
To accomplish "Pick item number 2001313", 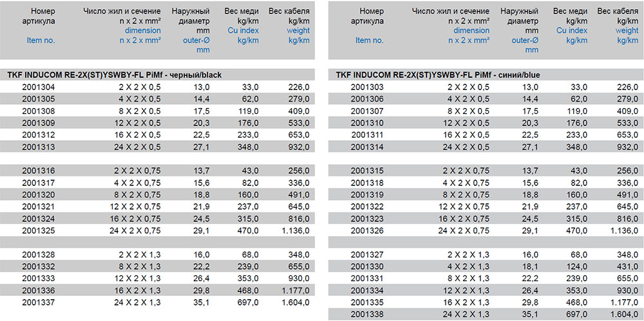I will coord(38,147).
